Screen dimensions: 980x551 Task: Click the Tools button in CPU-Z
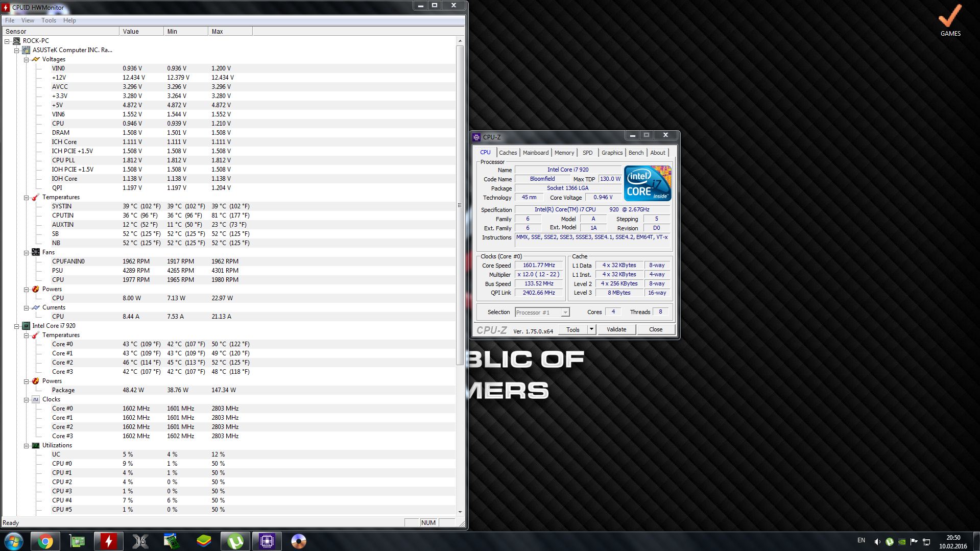click(573, 329)
